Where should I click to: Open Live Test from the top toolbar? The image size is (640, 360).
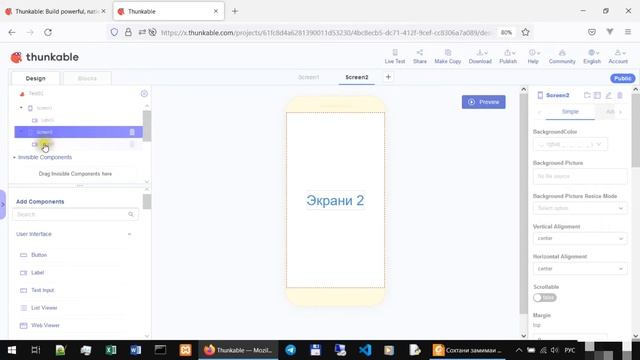tap(395, 57)
